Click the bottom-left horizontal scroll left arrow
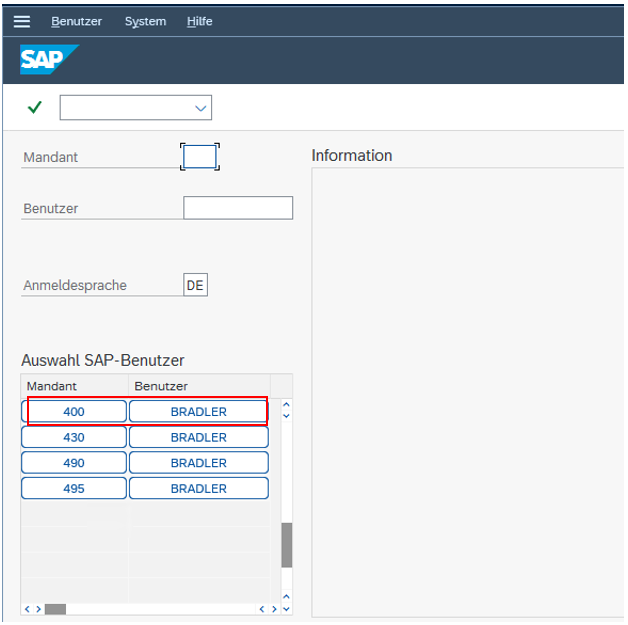 pos(27,608)
